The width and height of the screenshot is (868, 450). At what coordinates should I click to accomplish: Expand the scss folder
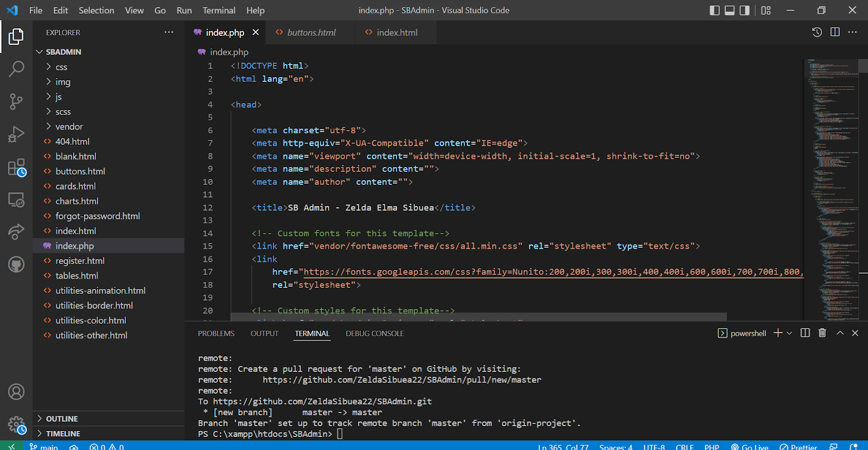(108, 112)
